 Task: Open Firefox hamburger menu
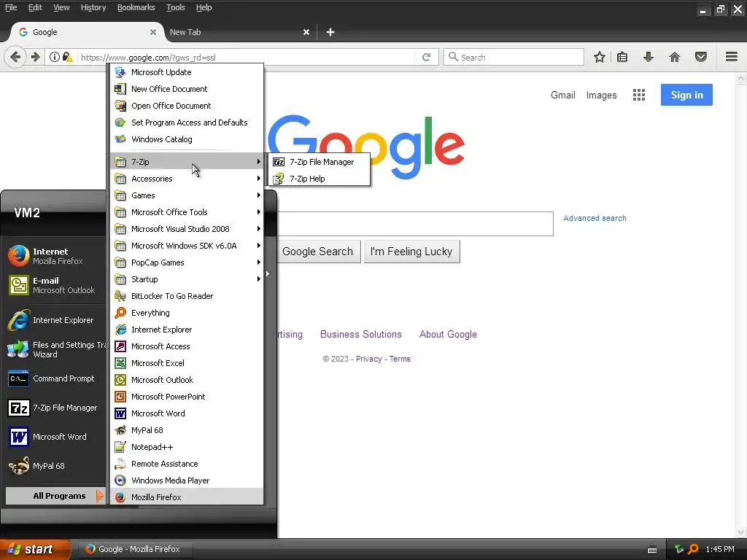[x=732, y=57]
